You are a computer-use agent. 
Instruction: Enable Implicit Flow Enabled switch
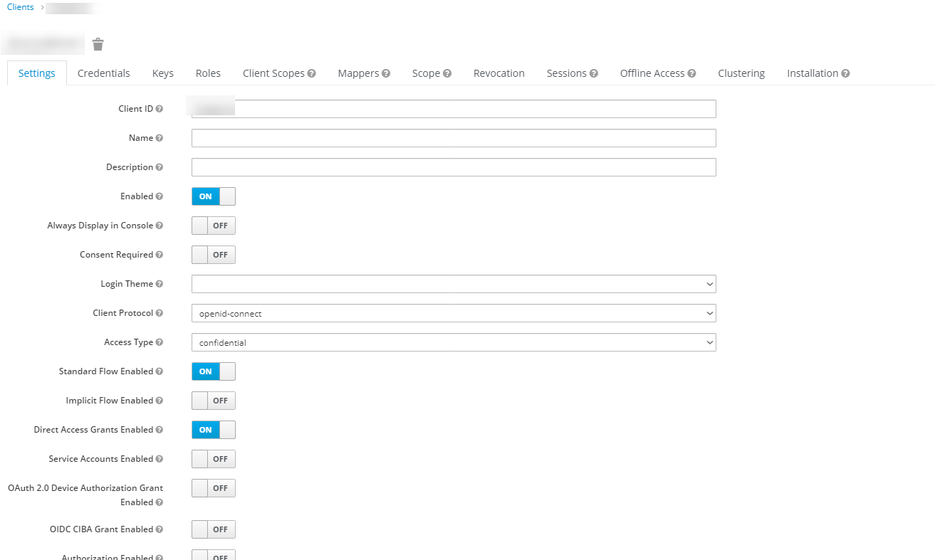pos(214,401)
